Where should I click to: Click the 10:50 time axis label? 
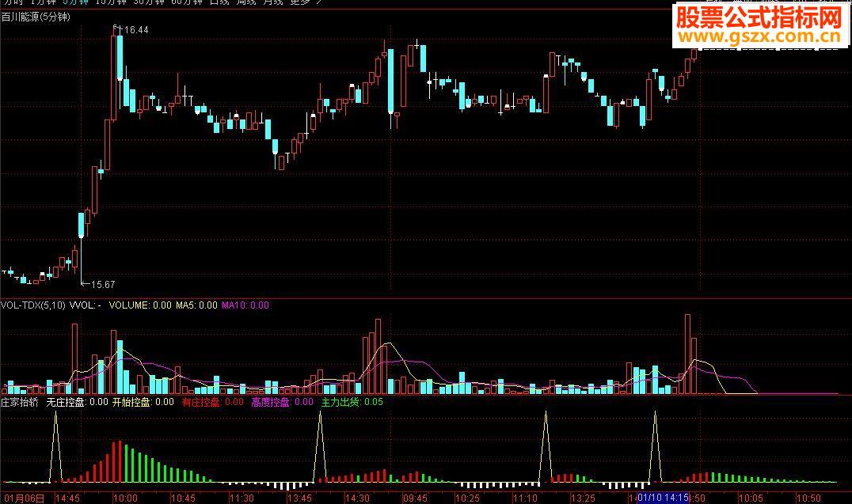808,498
